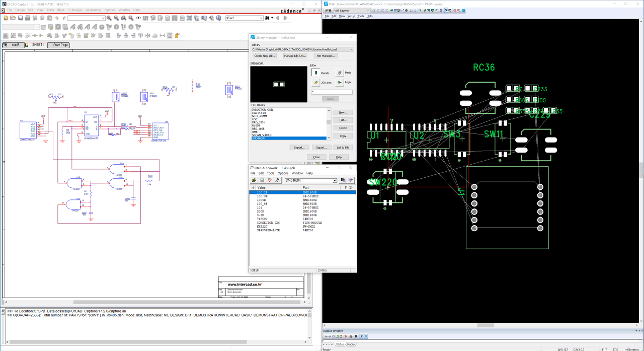Click the Undo arrow in OrCAD toolbar

(57, 18)
